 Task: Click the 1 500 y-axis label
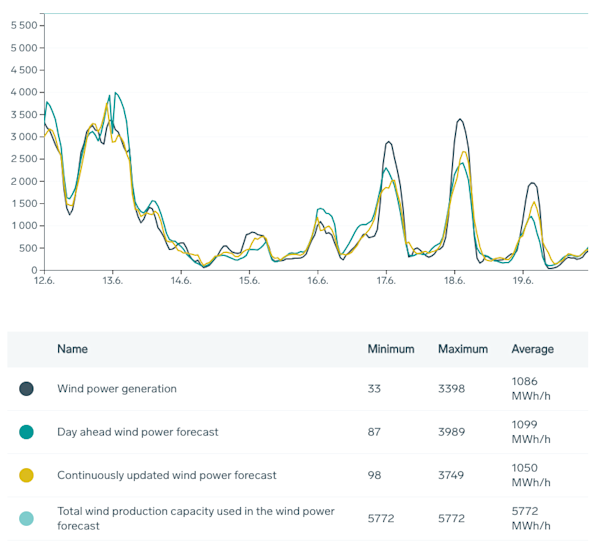point(24,204)
